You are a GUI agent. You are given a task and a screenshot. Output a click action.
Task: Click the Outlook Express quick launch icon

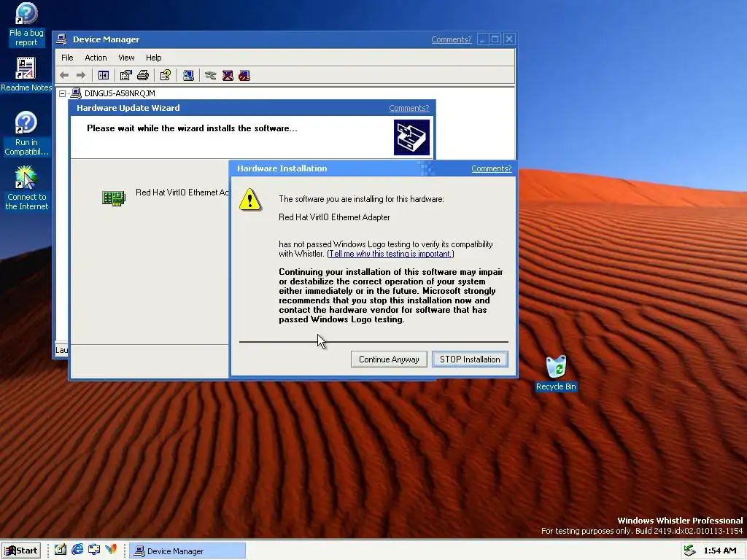[x=94, y=550]
